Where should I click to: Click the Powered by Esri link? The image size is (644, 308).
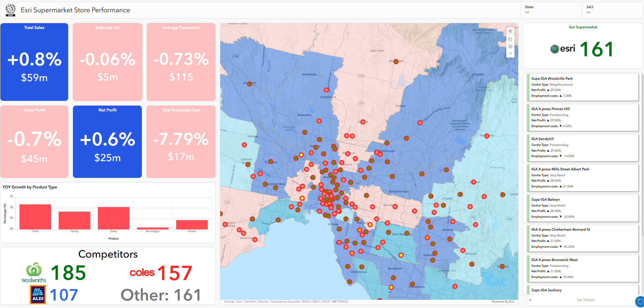(x=503, y=302)
